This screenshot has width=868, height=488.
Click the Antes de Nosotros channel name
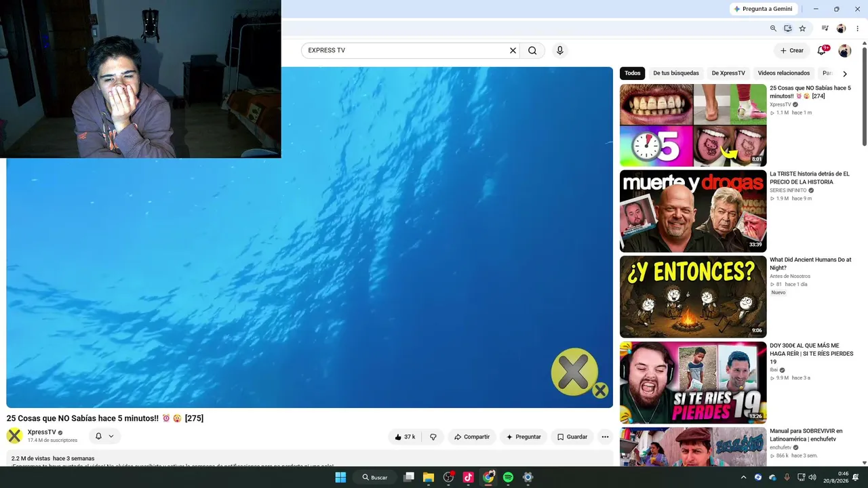coord(790,277)
